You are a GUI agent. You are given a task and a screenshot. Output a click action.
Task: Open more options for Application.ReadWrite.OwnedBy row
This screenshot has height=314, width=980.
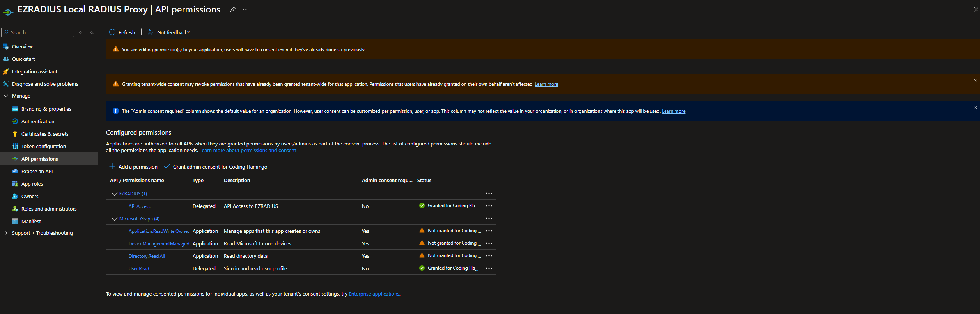click(x=489, y=231)
